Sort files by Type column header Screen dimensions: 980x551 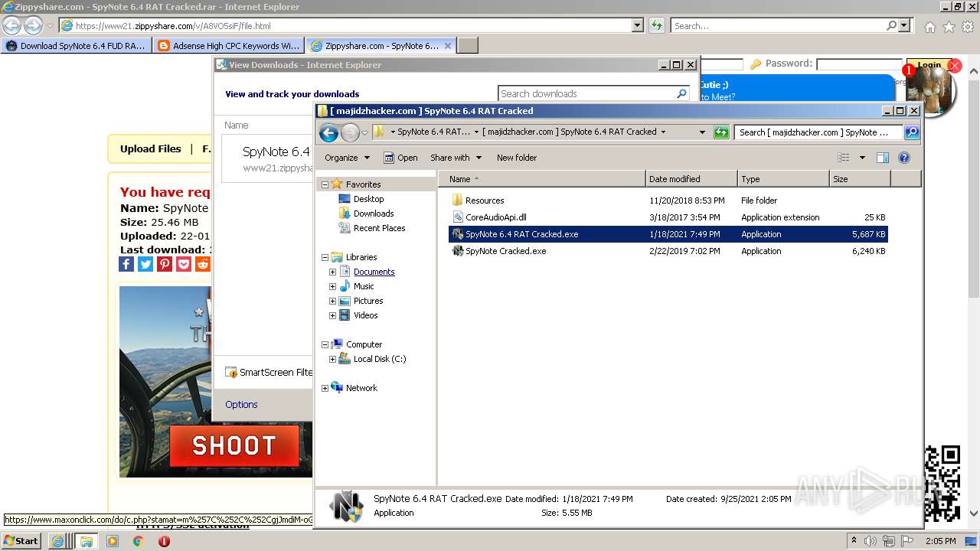783,179
